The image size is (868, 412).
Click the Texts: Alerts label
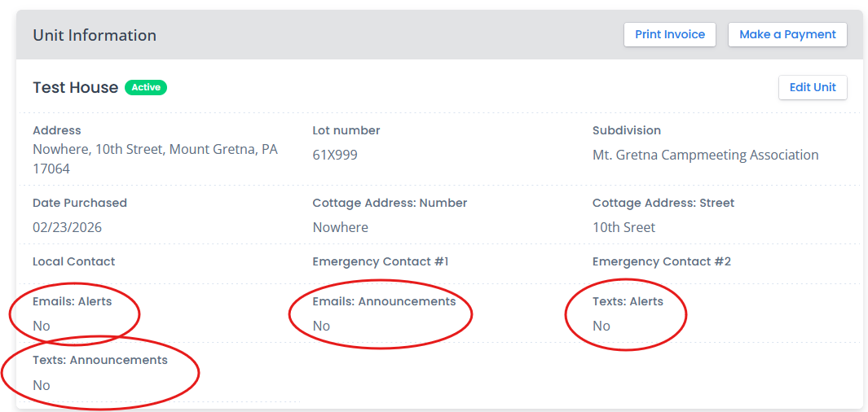click(x=628, y=301)
